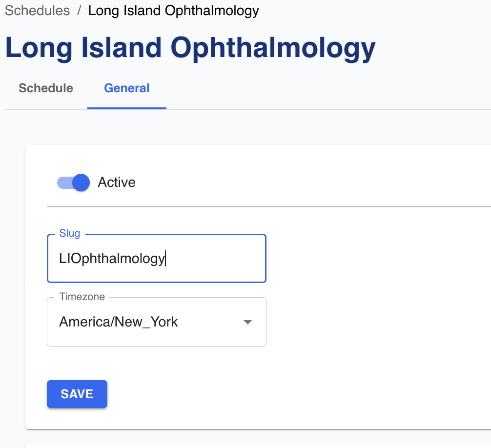This screenshot has height=448, width=491.
Task: Click the America/New_York timezone value
Action: pyautogui.click(x=119, y=322)
